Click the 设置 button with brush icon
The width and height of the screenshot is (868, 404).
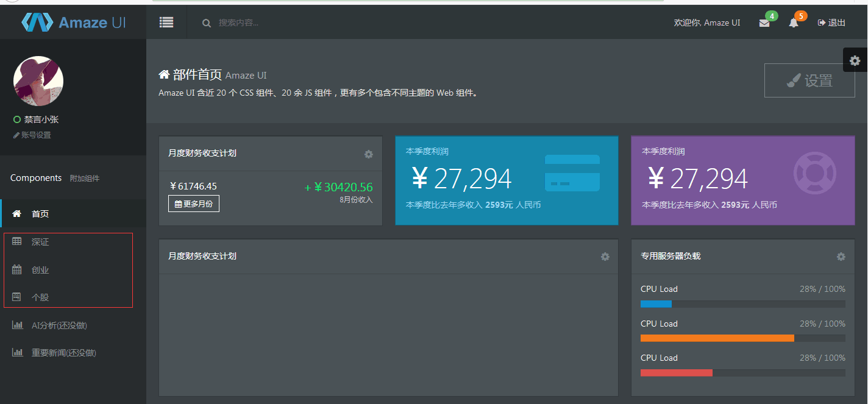click(x=809, y=80)
